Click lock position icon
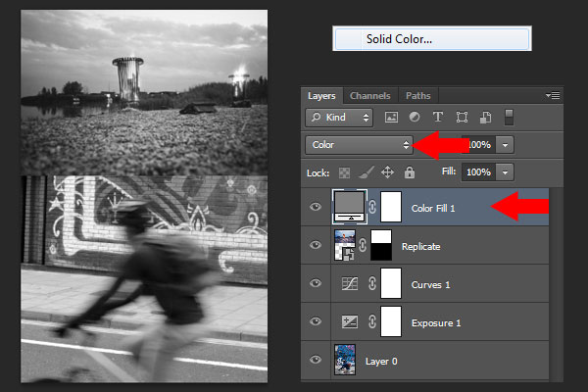 tap(387, 172)
